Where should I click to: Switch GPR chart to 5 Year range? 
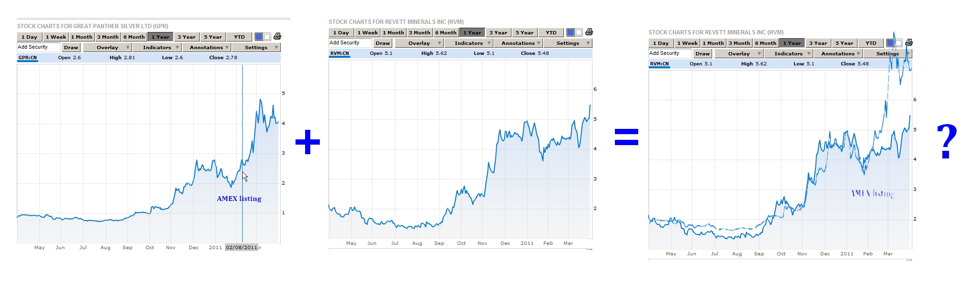[213, 37]
